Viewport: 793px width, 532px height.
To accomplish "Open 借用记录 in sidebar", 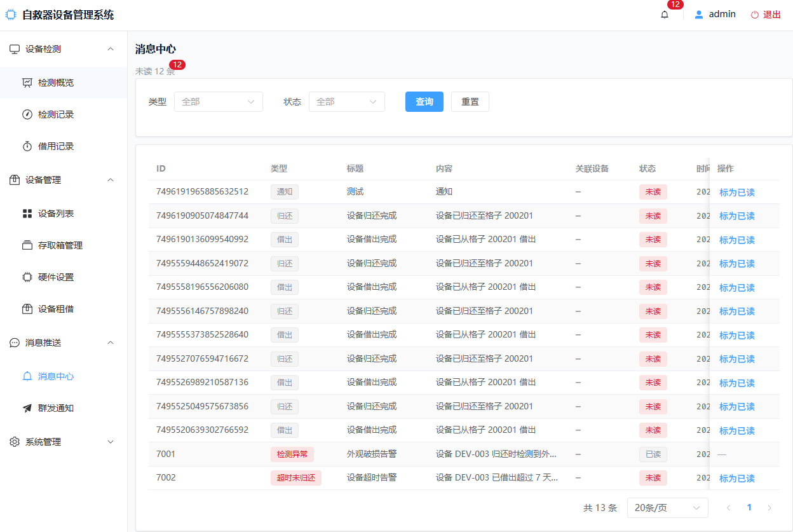I will pos(64,146).
